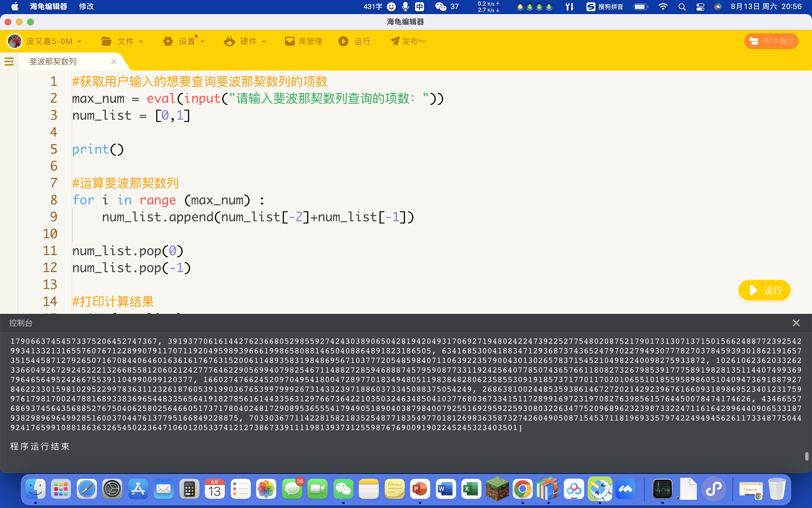Click the '控制台' console title

21,323
